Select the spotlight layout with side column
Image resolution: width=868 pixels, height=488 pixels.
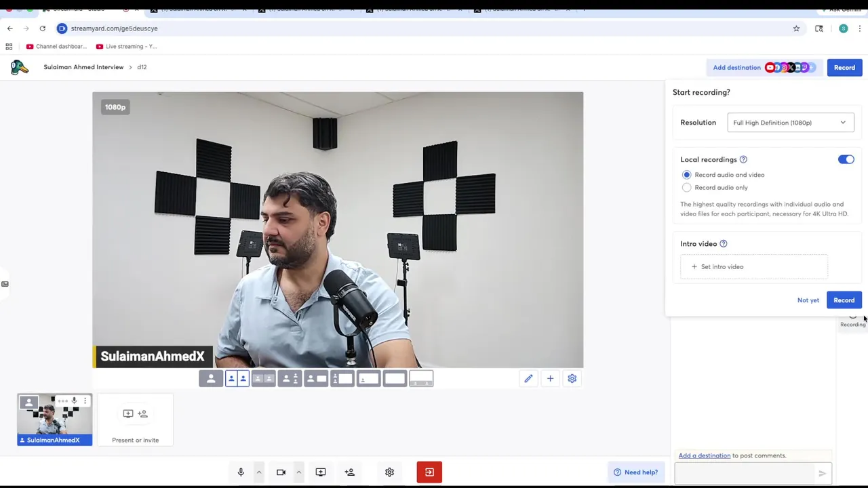290,379
